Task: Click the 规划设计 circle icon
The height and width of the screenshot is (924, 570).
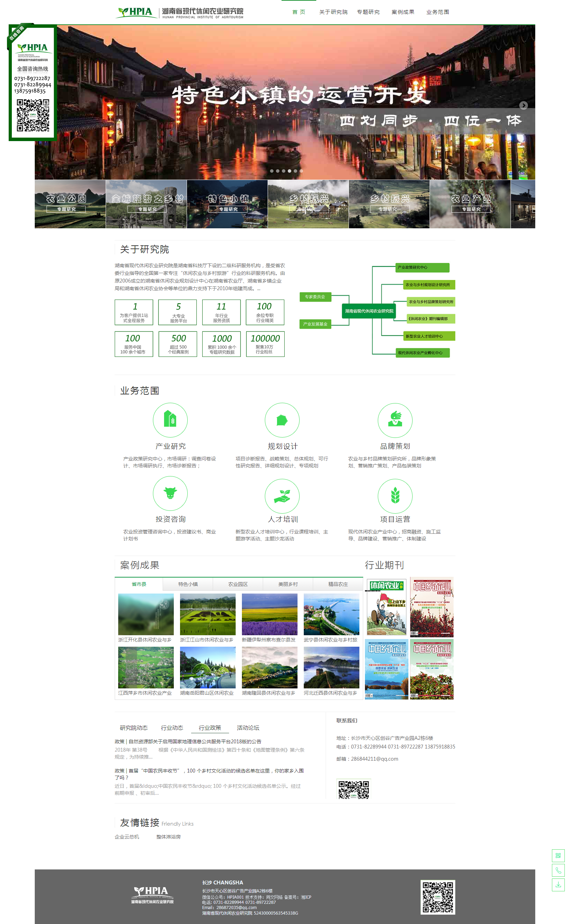Action: (282, 420)
